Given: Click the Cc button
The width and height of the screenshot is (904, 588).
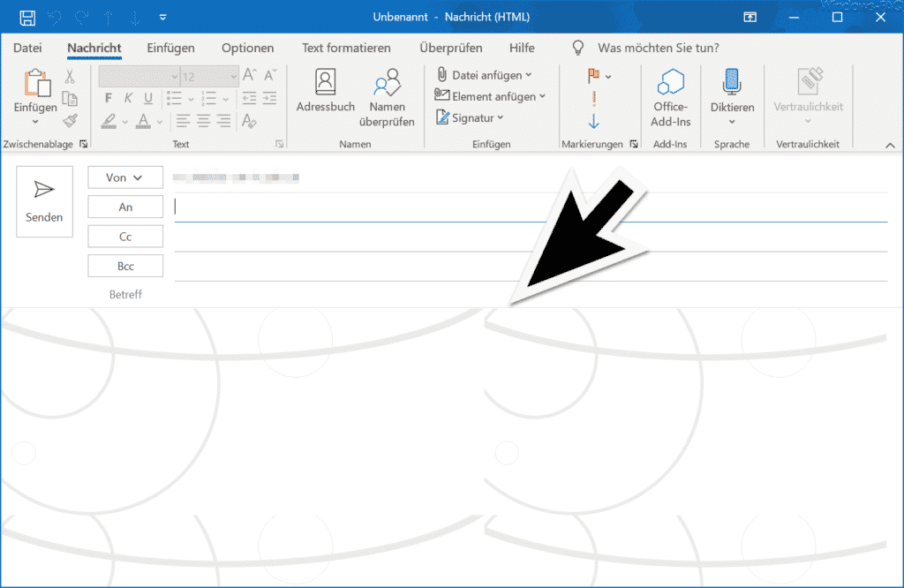Looking at the screenshot, I should coord(125,237).
